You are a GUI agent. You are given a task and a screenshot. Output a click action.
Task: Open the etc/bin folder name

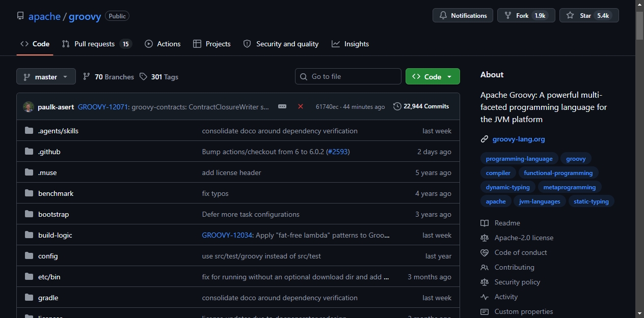pos(49,277)
